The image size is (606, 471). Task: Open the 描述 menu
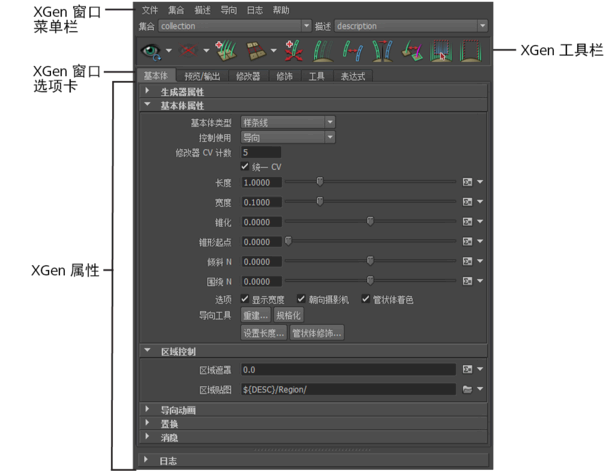(202, 10)
